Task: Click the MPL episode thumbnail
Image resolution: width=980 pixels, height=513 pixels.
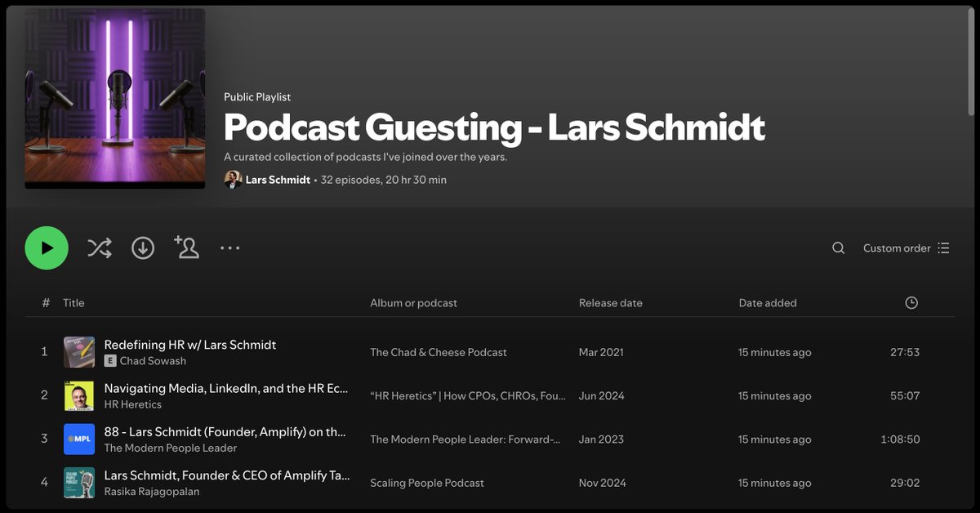Action: pyautogui.click(x=79, y=439)
